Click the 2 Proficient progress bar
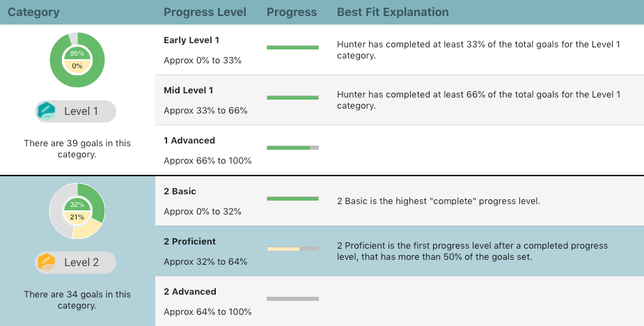 coord(292,249)
